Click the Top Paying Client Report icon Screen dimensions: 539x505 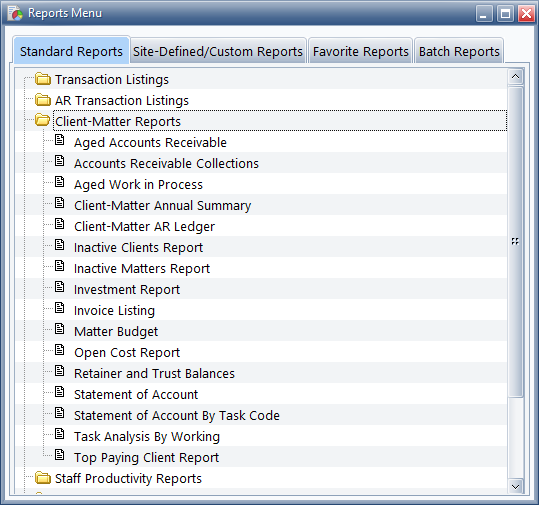tap(60, 455)
